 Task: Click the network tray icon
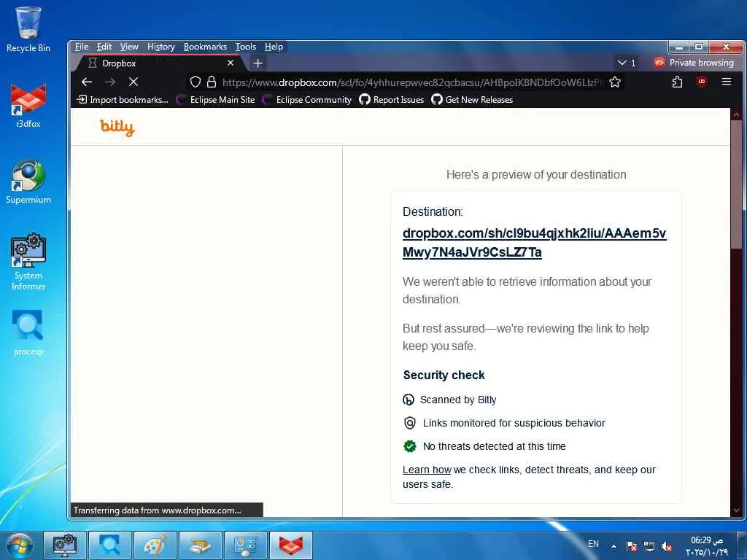click(x=649, y=546)
